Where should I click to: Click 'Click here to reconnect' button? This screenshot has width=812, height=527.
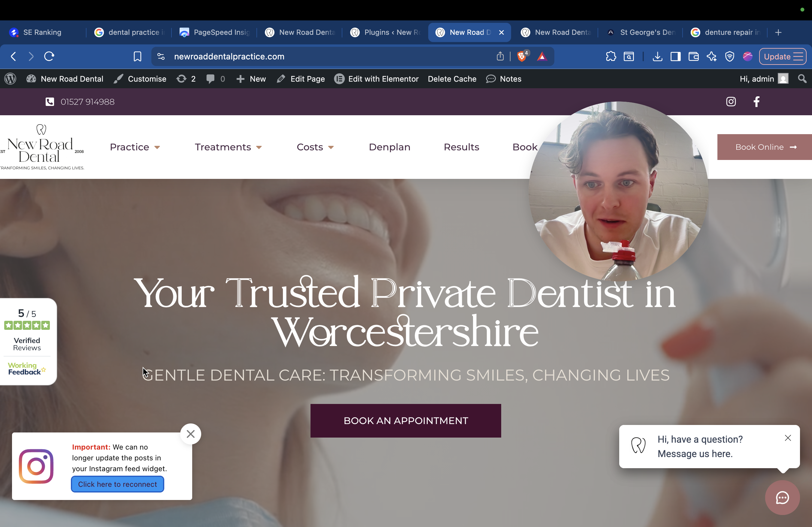pos(117,484)
